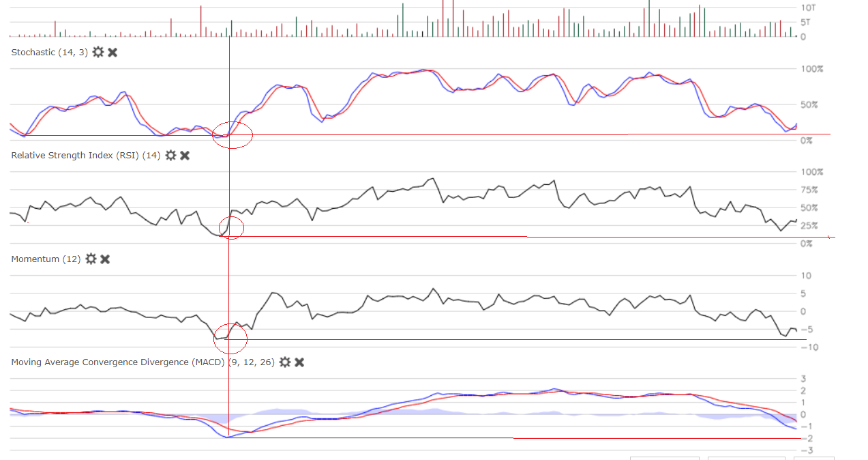
Task: Click the red circle on RSI chart
Action: [231, 227]
